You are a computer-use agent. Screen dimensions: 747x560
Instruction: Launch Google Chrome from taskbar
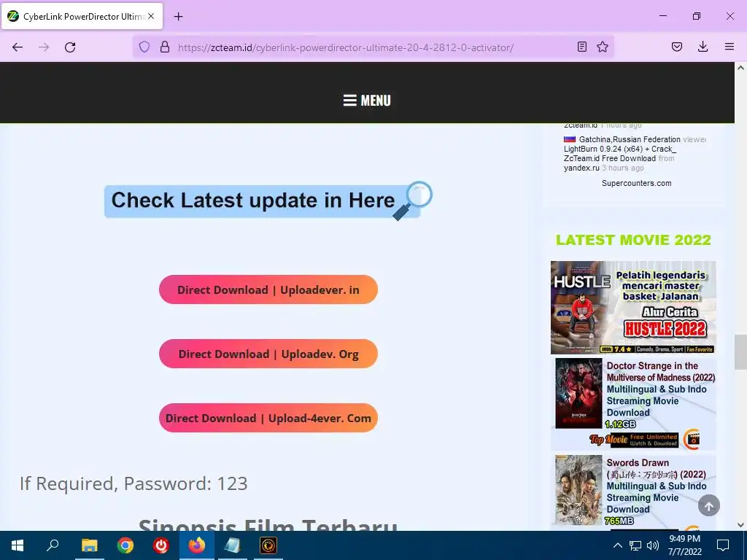click(x=125, y=545)
